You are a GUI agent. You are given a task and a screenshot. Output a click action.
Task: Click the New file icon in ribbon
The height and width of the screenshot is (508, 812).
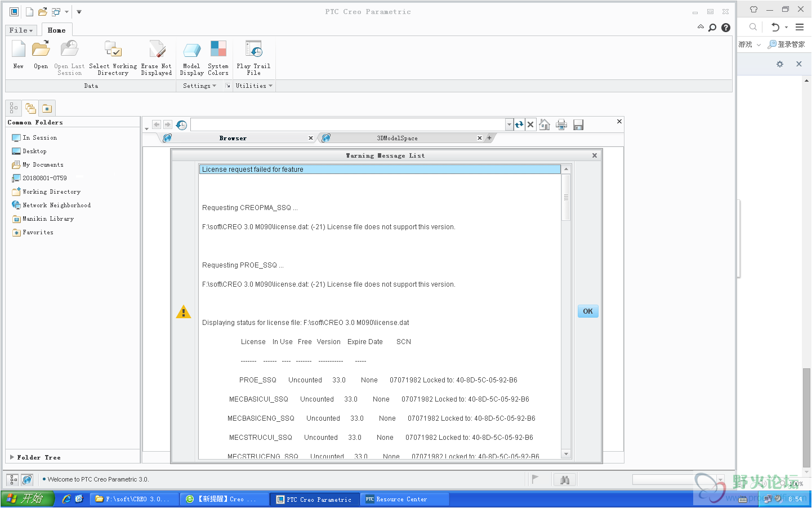19,55
